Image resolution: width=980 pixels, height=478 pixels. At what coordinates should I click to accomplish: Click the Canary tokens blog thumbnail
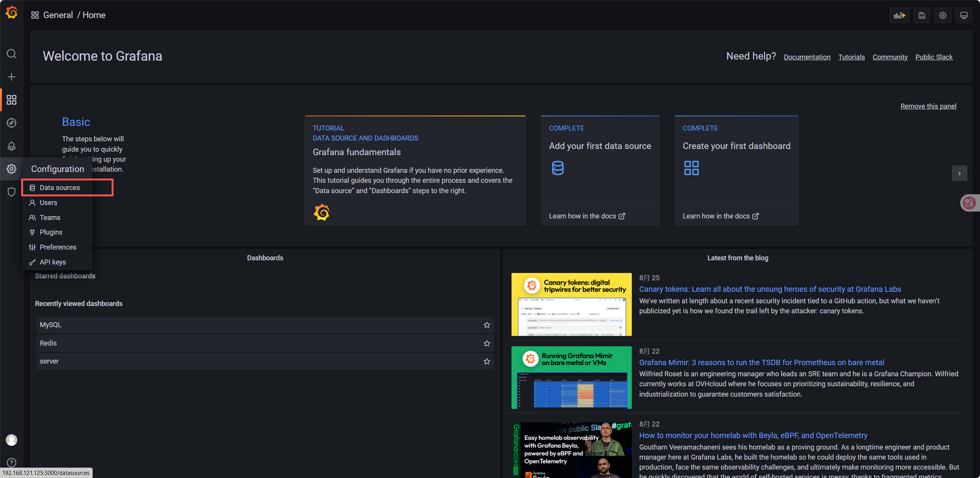[x=571, y=304]
